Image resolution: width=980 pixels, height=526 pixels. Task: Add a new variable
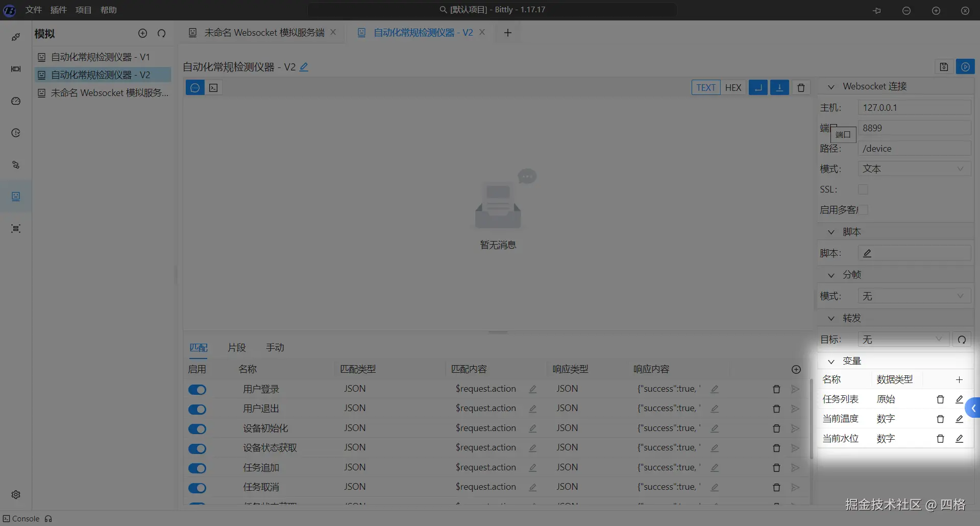959,379
